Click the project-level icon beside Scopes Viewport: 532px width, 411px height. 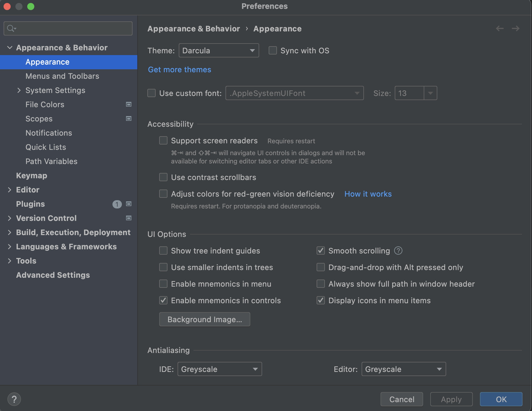(129, 118)
